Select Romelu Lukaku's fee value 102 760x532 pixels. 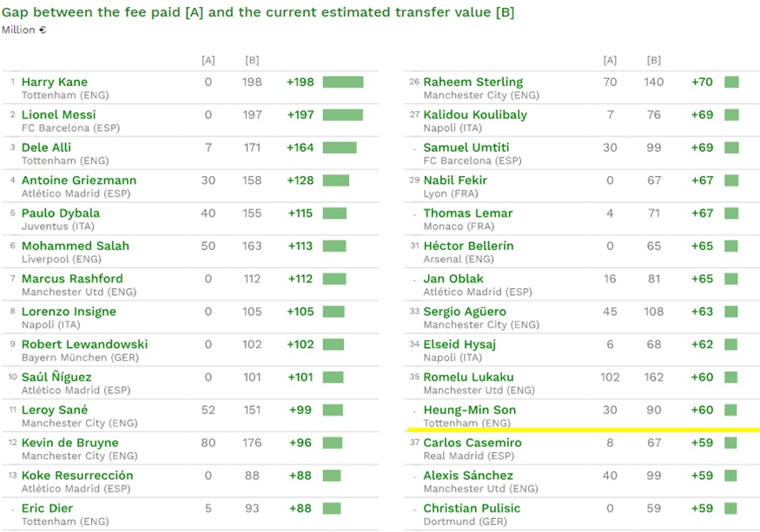coord(610,377)
